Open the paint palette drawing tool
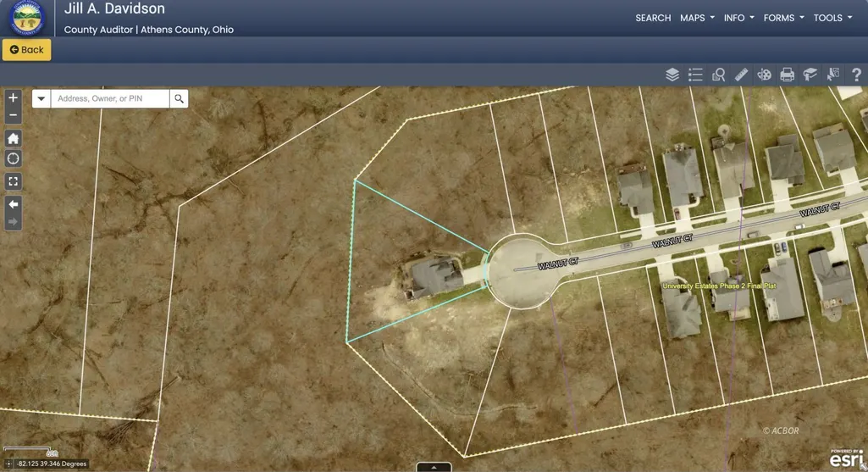Screen dimensions: 868x472 tap(765, 75)
